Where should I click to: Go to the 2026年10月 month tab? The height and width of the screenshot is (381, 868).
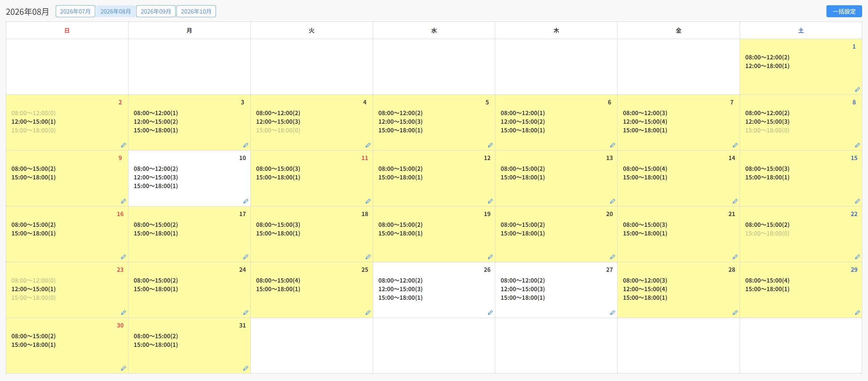point(196,11)
